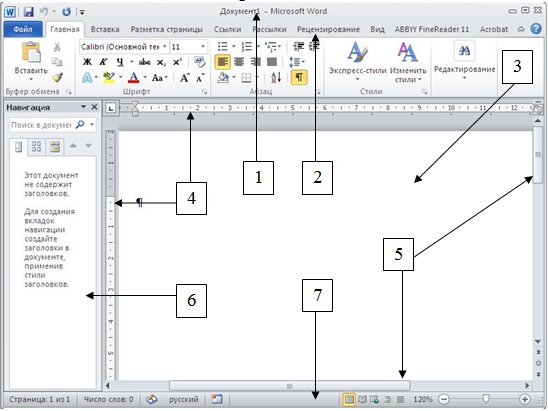Click the zoom slider handle in status bar
548x411 pixels.
(x=485, y=398)
